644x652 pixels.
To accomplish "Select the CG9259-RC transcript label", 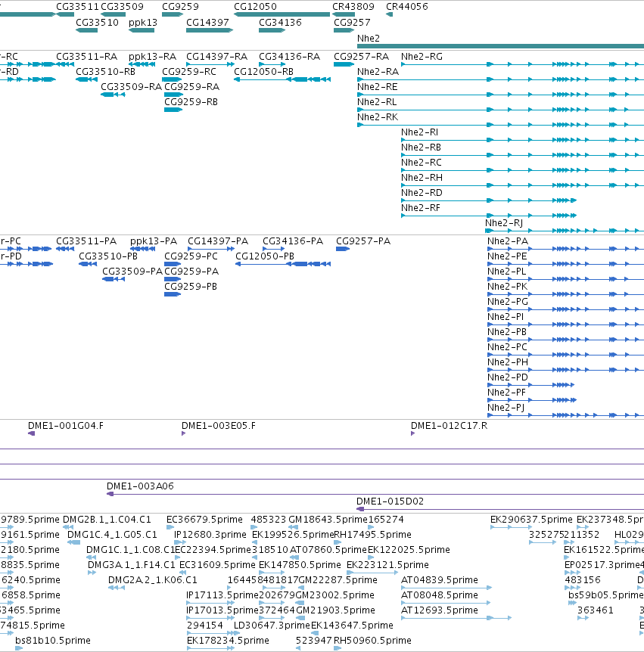I will pyautogui.click(x=189, y=72).
